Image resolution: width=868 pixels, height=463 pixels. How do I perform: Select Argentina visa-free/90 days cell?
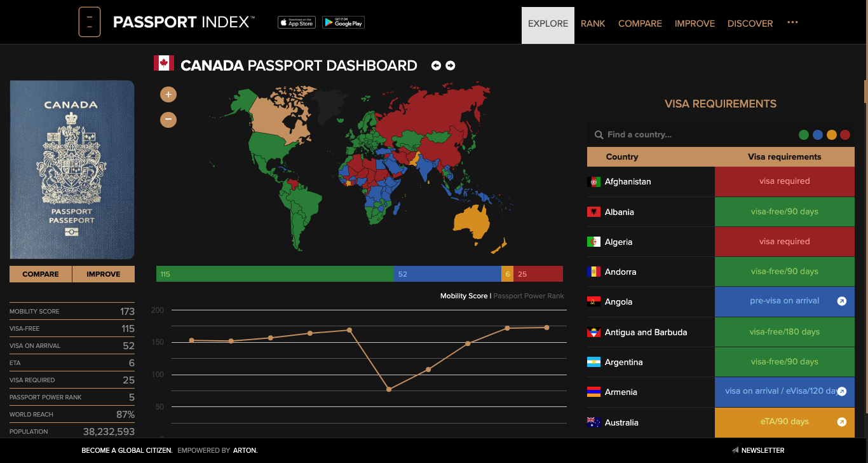(785, 362)
